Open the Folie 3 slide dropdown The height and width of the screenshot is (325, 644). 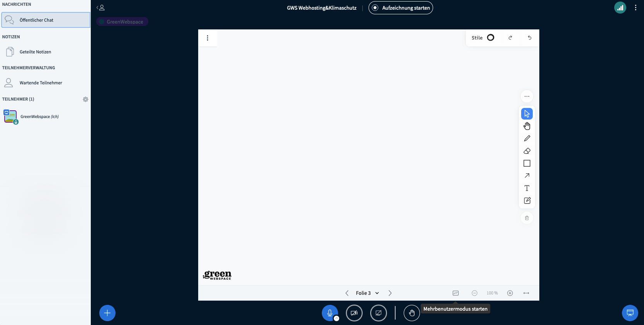pos(367,293)
